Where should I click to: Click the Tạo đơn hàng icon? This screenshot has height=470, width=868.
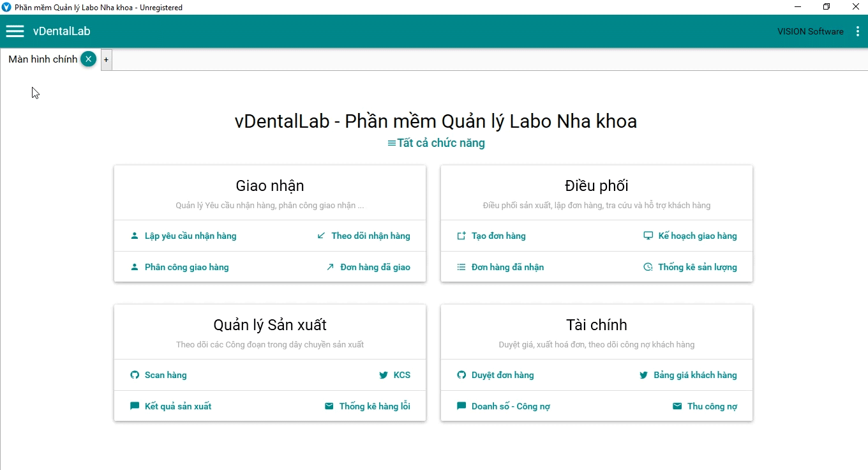point(461,236)
